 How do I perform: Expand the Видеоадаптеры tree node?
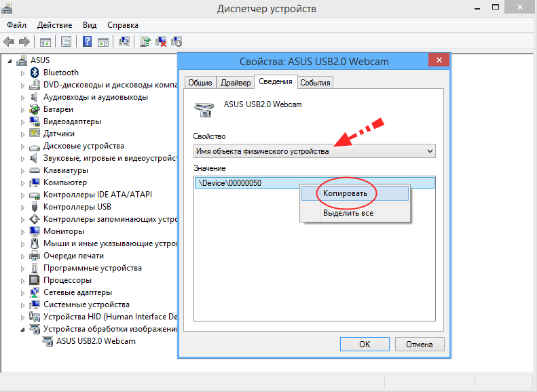[x=22, y=122]
